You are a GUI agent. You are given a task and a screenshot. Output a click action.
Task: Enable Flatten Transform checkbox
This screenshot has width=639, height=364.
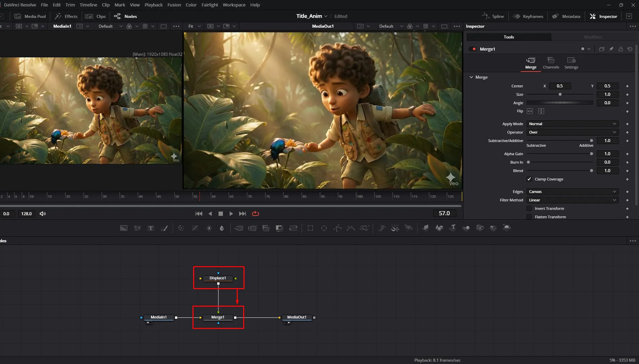[529, 217]
